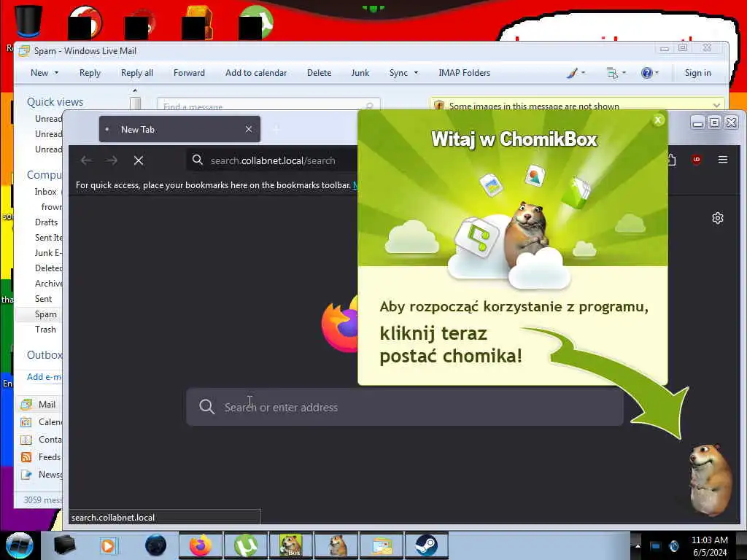Switch to the Calendar section
The width and height of the screenshot is (747, 560).
(40, 422)
